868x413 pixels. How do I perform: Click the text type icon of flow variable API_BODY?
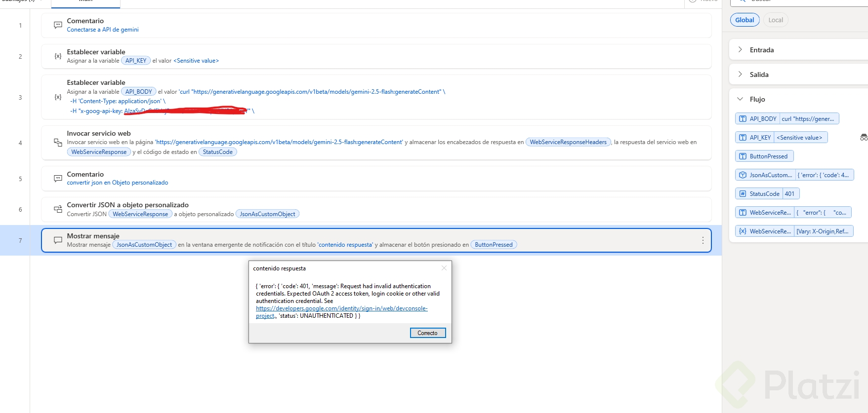[x=743, y=119]
